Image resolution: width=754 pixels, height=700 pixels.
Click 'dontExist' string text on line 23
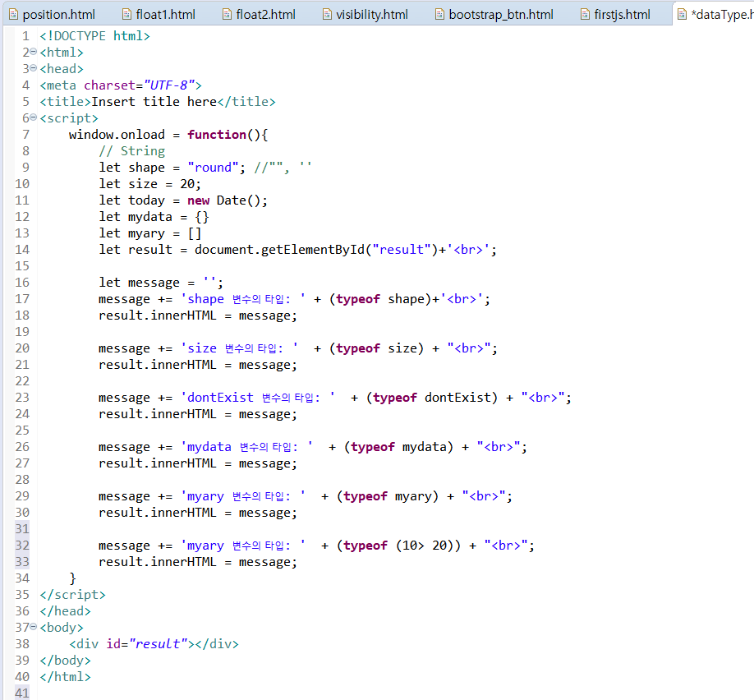[220, 398]
